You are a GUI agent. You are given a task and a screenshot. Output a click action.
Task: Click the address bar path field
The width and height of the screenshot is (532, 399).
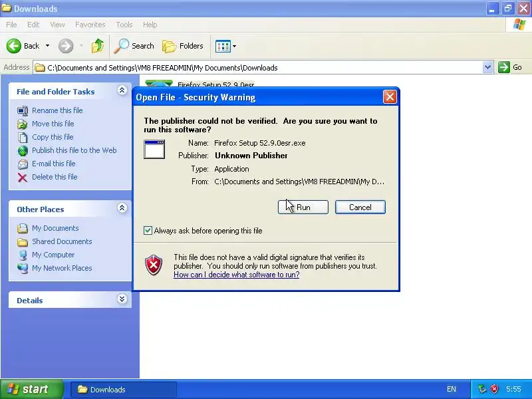pyautogui.click(x=258, y=68)
